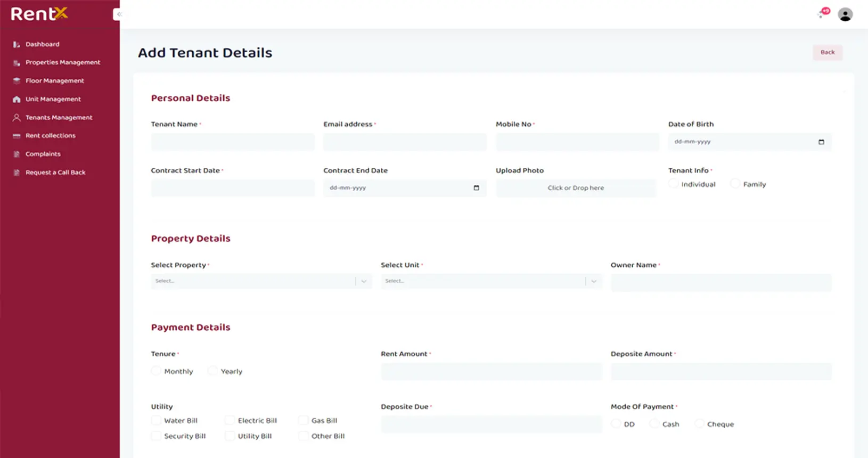Focus the Rent Amount field
Screen dimensions: 868x458
pyautogui.click(x=491, y=371)
